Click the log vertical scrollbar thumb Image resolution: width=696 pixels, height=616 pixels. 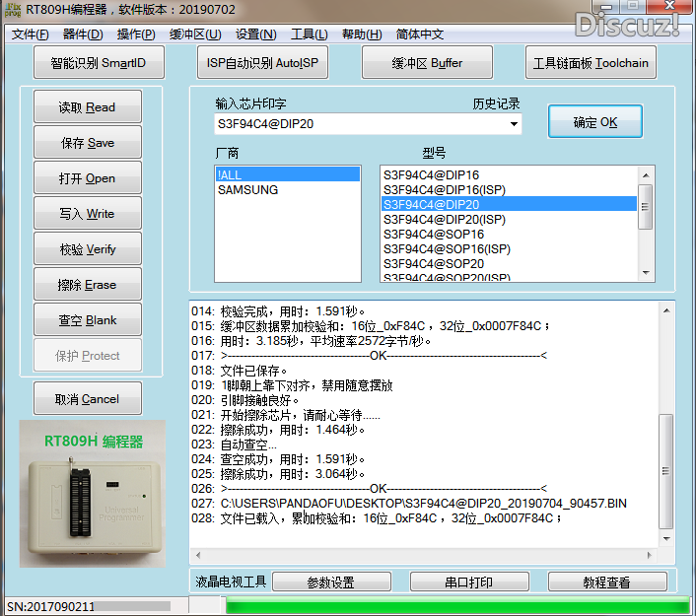[x=665, y=471]
